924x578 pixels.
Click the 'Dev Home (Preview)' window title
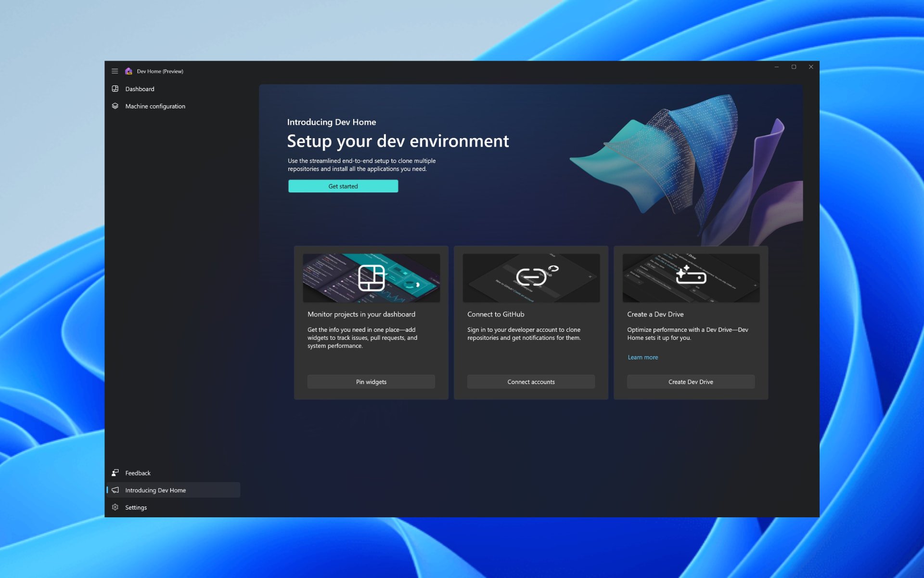pyautogui.click(x=160, y=71)
